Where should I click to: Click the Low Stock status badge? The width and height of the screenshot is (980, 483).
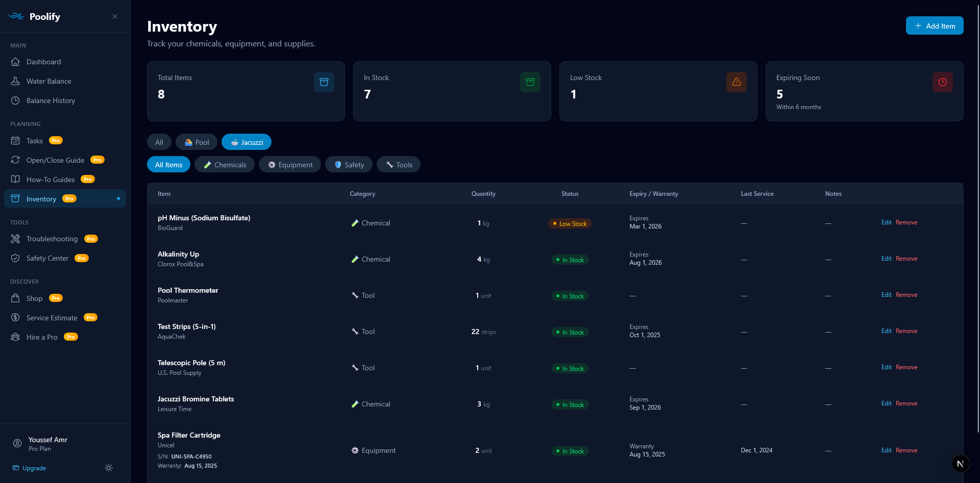[570, 223]
